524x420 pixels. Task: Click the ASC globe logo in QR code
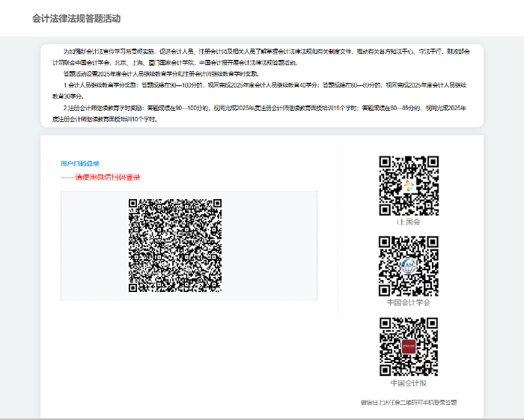[408, 267]
